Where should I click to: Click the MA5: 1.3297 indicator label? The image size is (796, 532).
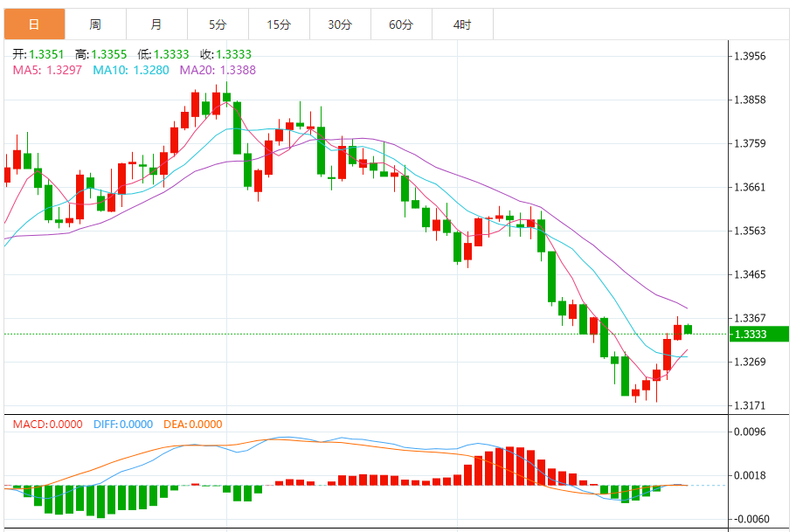click(x=47, y=70)
